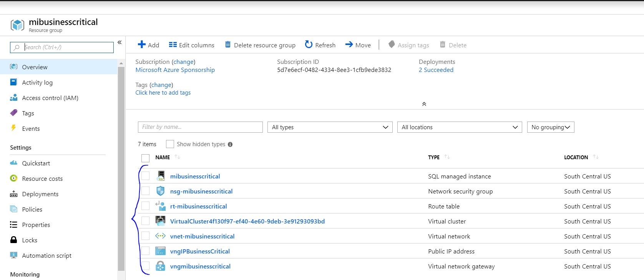Image resolution: width=644 pixels, height=280 pixels.
Task: Tick the select-all checkbox in the header row
Action: (145, 158)
